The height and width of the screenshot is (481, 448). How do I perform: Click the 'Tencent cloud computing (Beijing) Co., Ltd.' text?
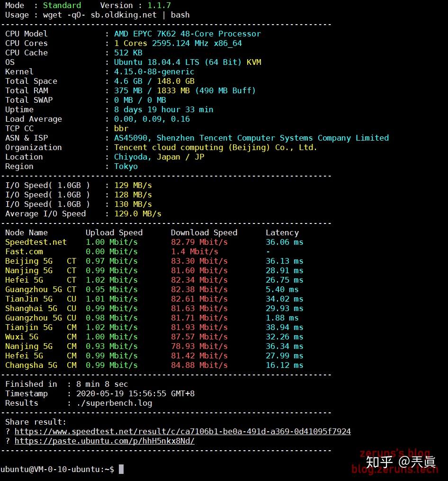(215, 148)
